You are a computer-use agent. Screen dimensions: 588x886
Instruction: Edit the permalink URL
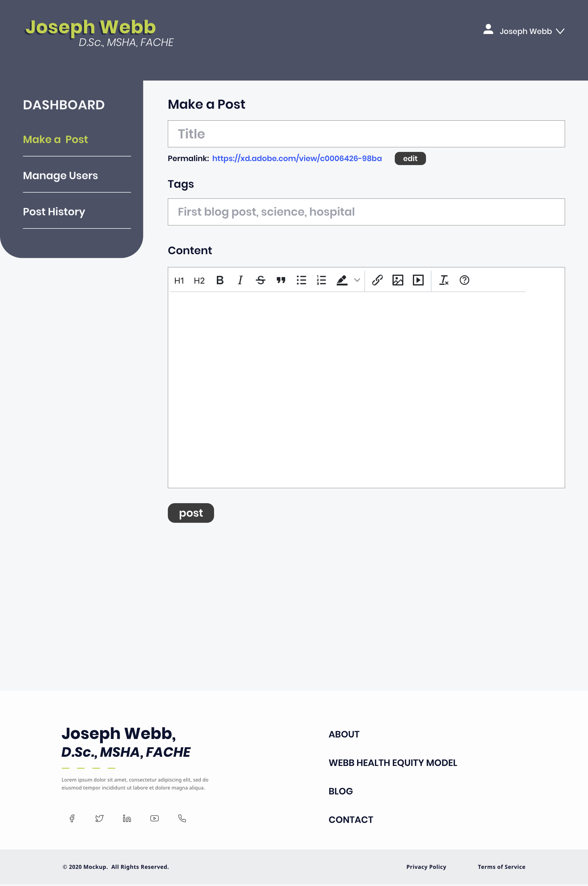[410, 158]
